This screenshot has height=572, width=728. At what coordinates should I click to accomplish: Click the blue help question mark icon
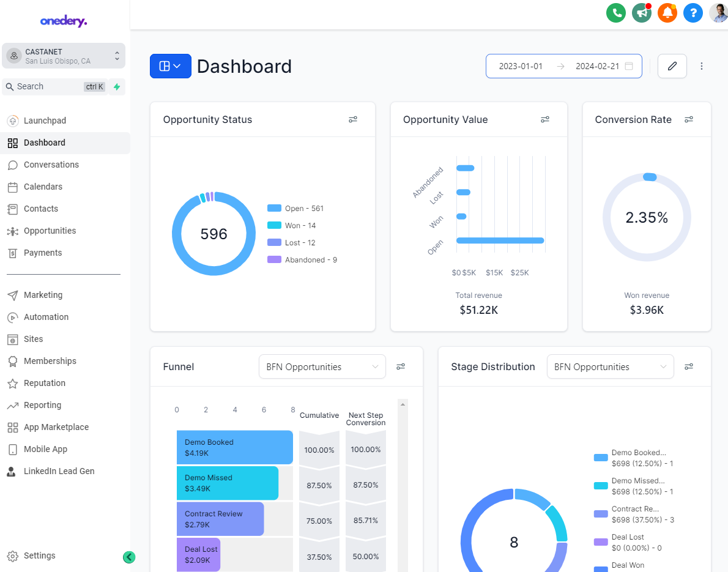(x=693, y=12)
